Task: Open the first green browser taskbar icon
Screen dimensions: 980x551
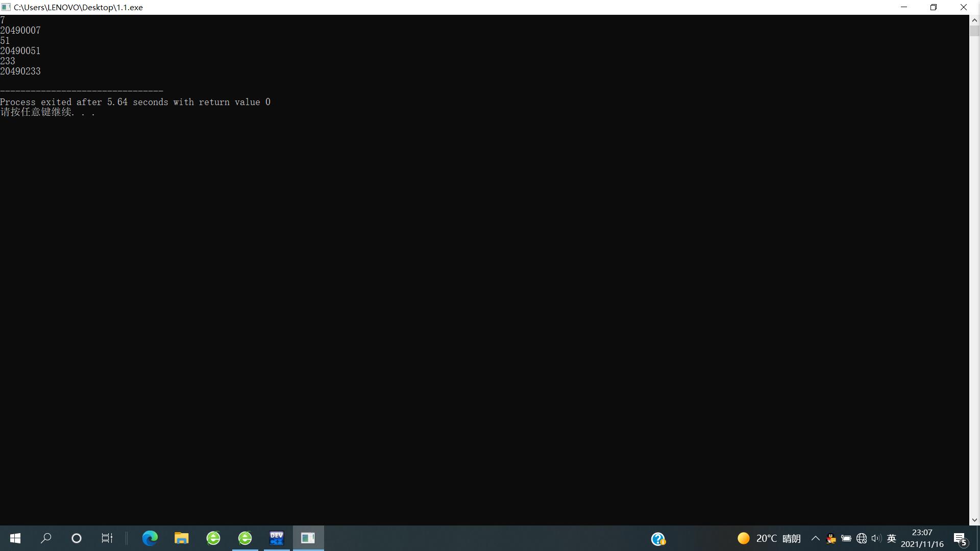Action: click(x=213, y=538)
